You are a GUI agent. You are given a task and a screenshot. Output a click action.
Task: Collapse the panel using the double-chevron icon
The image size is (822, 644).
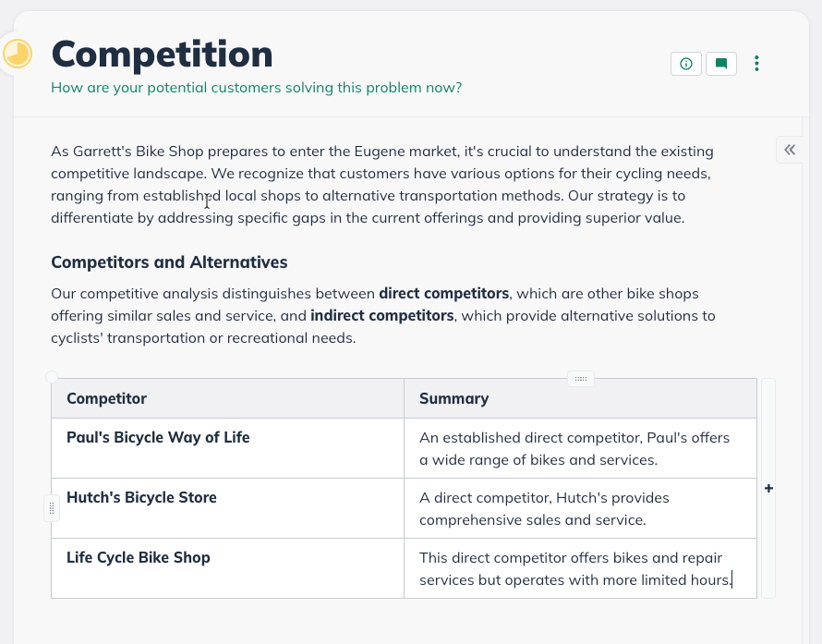point(789,149)
